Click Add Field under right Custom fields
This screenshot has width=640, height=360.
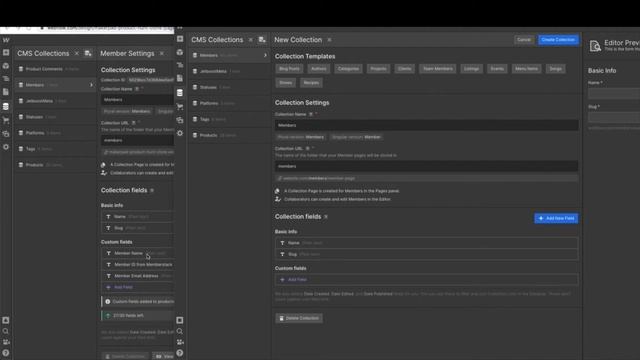click(x=427, y=280)
